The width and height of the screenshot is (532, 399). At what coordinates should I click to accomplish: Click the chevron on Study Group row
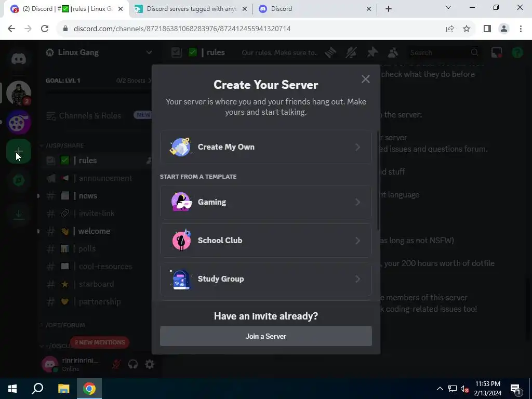pyautogui.click(x=357, y=278)
